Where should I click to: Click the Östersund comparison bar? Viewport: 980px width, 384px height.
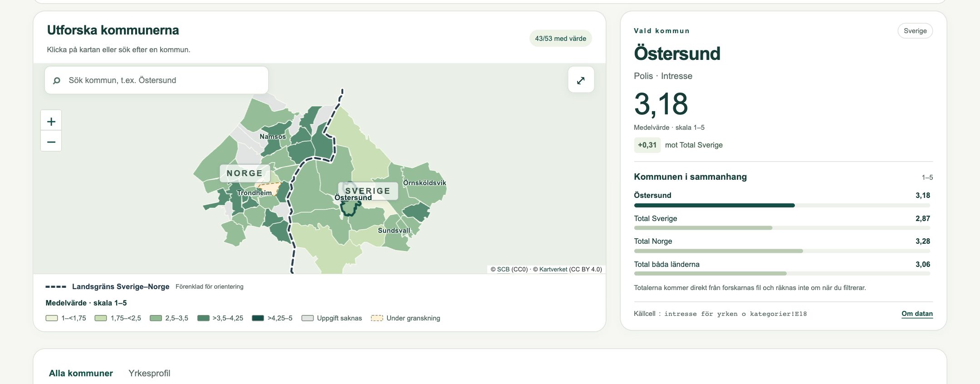[x=782, y=206]
